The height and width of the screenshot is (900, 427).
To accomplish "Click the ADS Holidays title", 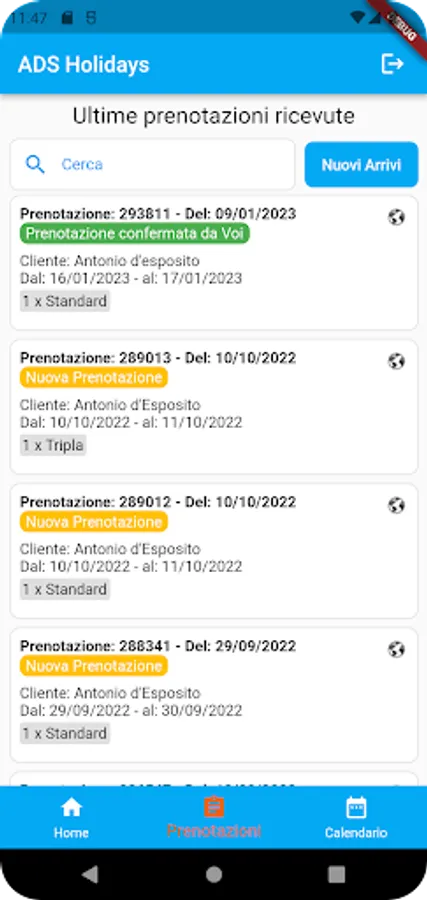I will [84, 64].
